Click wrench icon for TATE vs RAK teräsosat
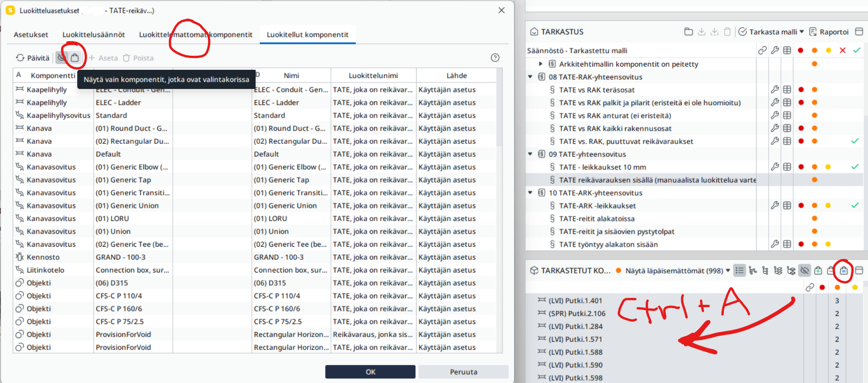The height and width of the screenshot is (383, 868). (775, 89)
